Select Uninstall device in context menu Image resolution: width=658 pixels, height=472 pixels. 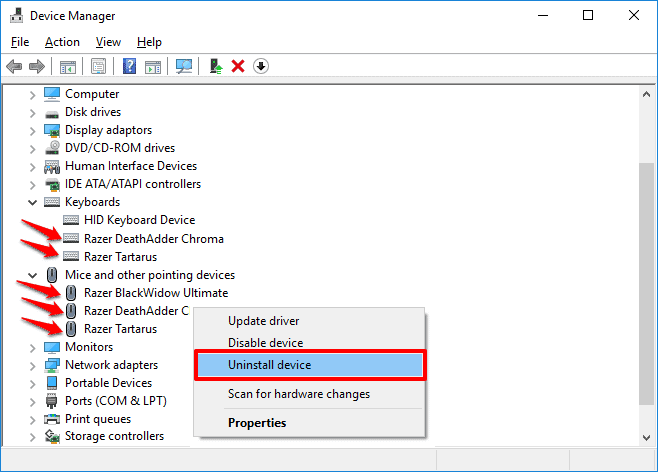click(x=310, y=365)
